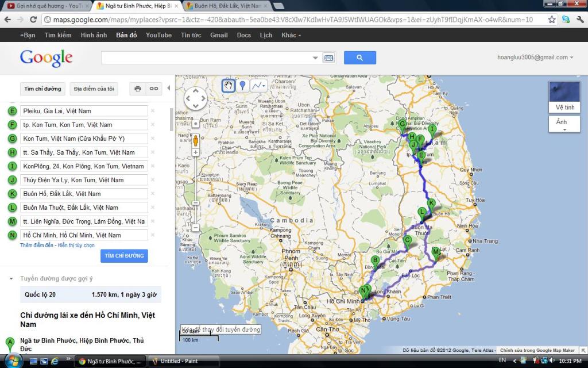This screenshot has height=368, width=588.
Task: Open Địa điểm của tôi
Action: [x=94, y=89]
